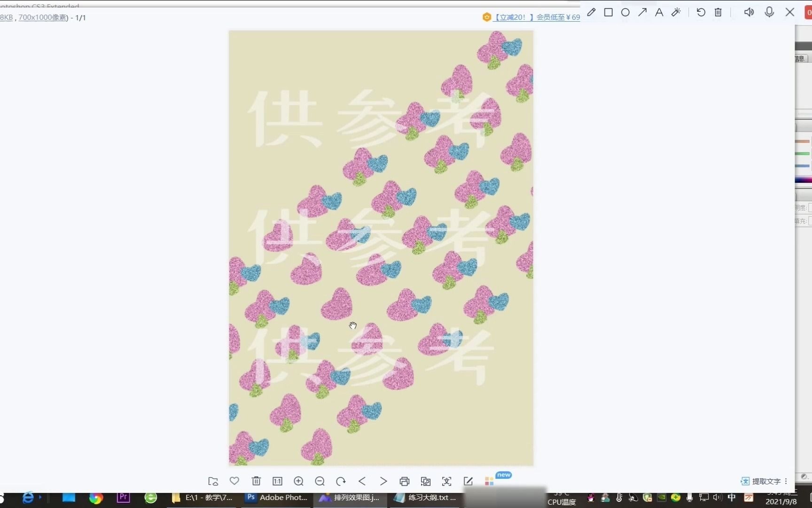Image resolution: width=812 pixels, height=508 pixels.
Task: Click the text recognition icon in viewer toolbar
Action: click(446, 481)
